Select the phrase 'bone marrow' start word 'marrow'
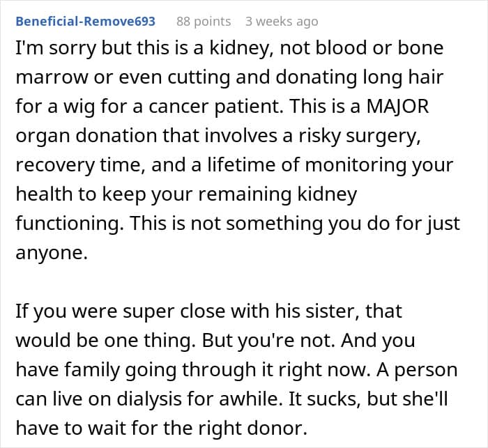This screenshot has height=448, width=488. pos(52,77)
